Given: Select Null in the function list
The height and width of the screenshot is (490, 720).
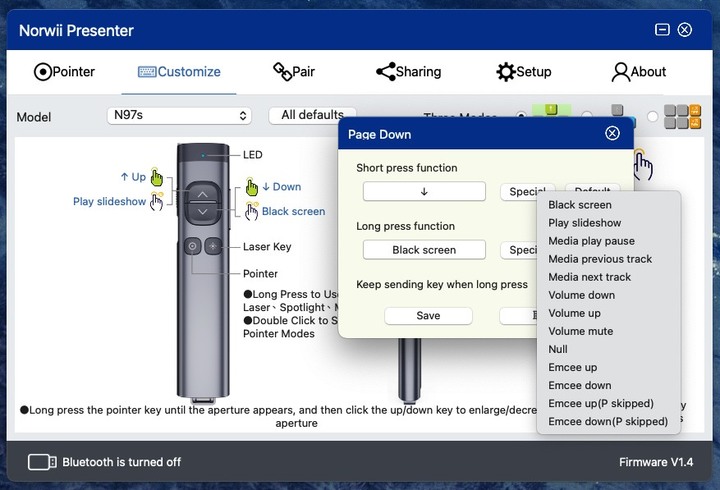Looking at the screenshot, I should tap(557, 349).
